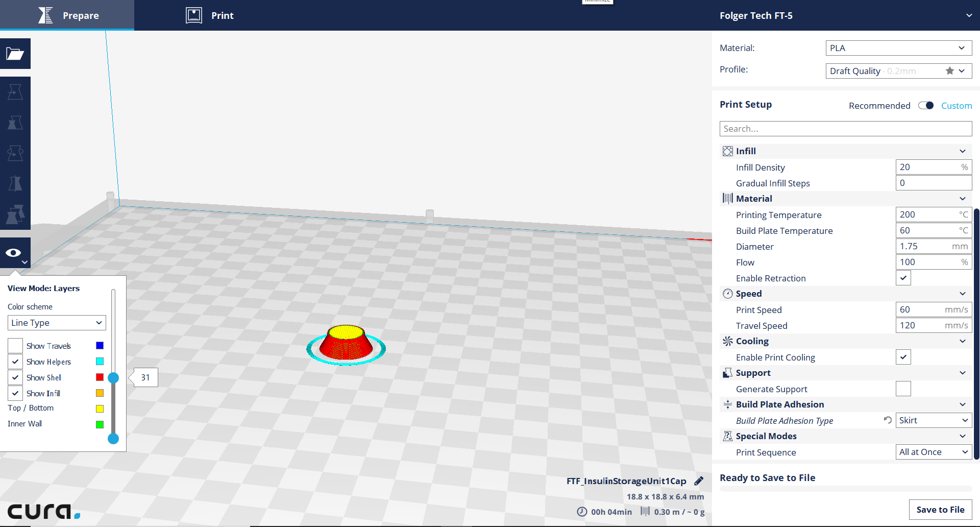Screen dimensions: 980x527
Task: Click the layer number 31 field
Action: (145, 377)
